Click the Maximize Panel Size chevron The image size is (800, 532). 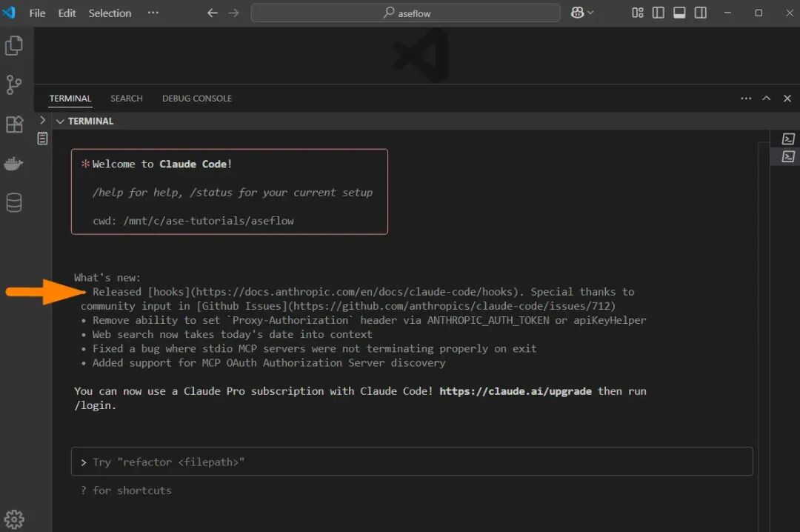[x=767, y=98]
